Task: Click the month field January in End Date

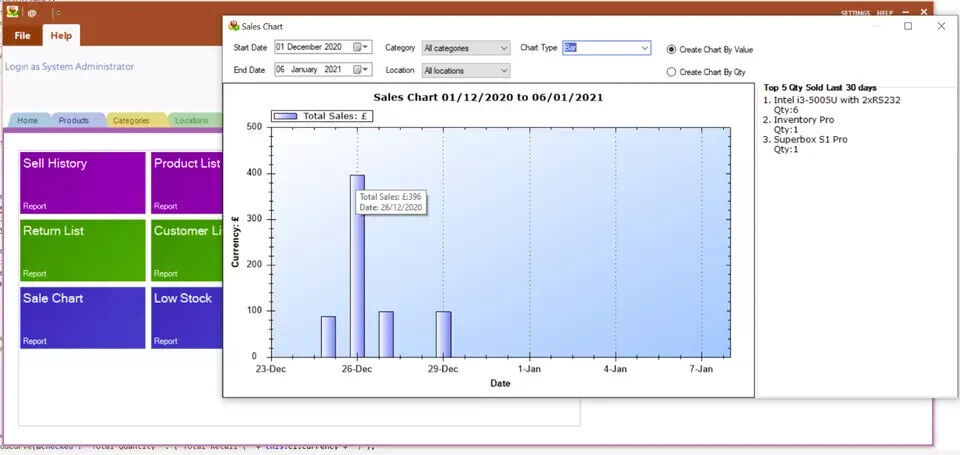Action: point(304,70)
